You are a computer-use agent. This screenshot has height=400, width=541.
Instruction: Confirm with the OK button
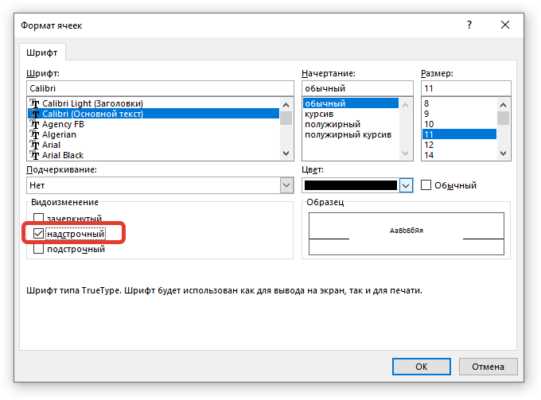coord(421,367)
